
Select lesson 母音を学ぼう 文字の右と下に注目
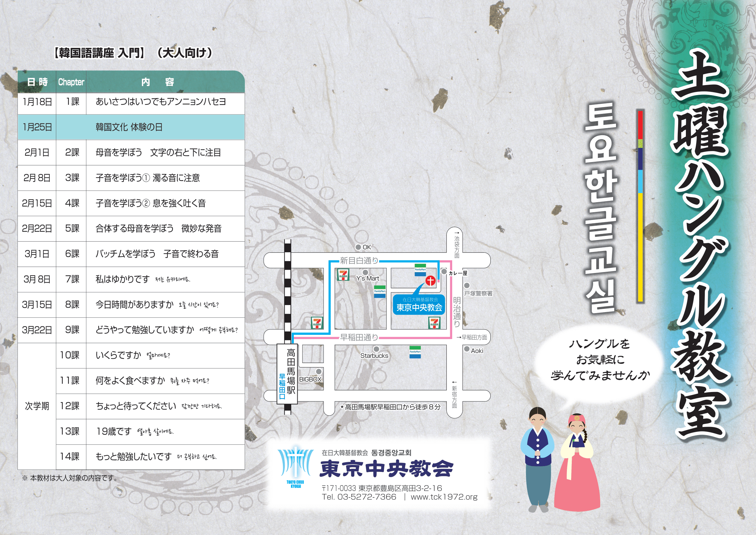[158, 153]
